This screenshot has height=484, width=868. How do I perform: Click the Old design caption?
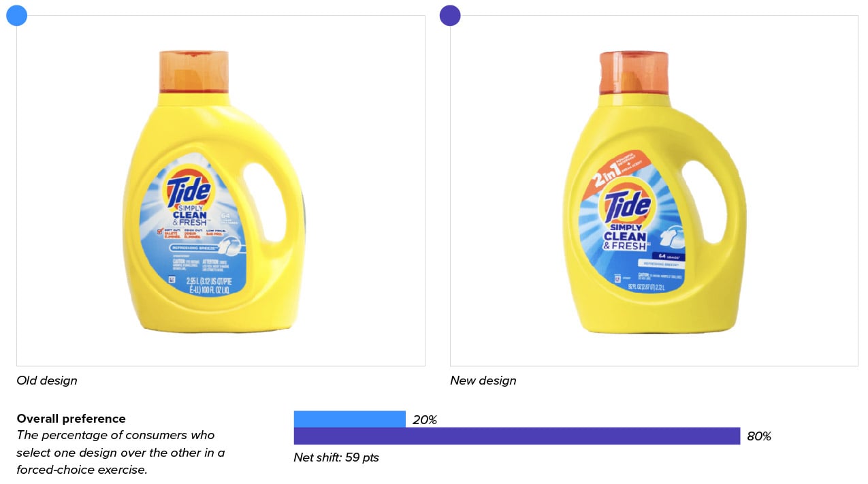coord(47,381)
